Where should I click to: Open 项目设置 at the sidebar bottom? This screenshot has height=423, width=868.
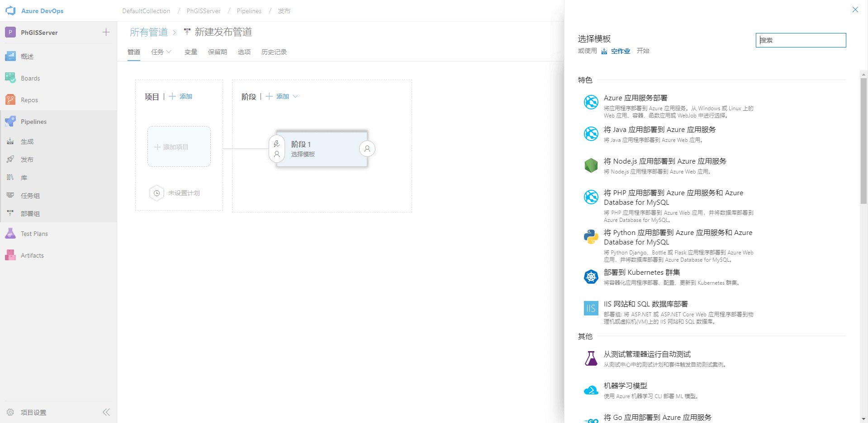(33, 412)
